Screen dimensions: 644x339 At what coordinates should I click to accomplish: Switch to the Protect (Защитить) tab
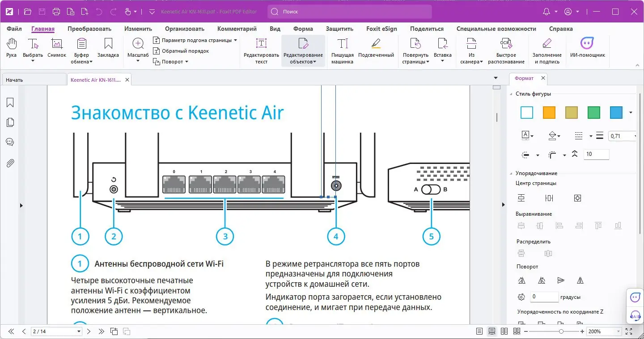(339, 29)
